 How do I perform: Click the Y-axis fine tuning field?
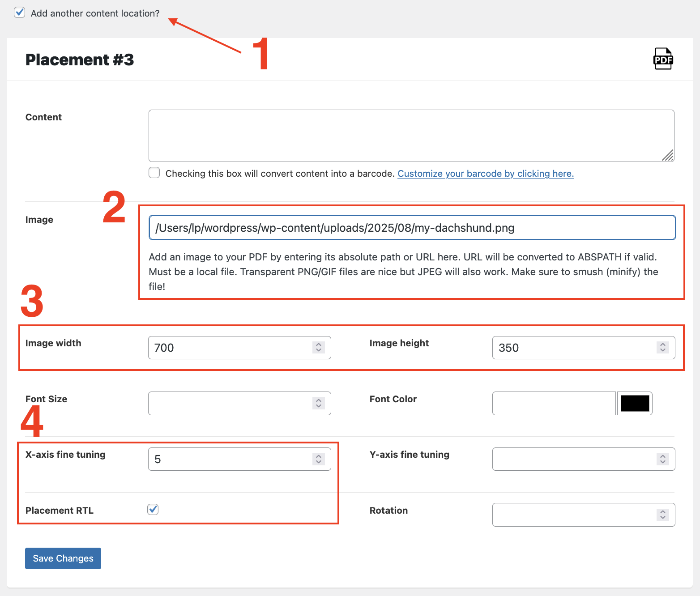coord(584,459)
